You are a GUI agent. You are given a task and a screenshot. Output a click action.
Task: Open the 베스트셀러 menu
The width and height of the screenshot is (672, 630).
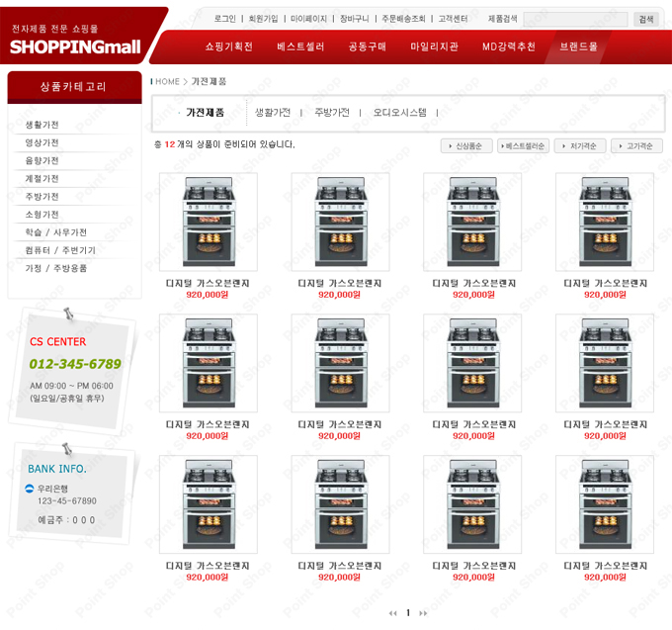tap(300, 46)
